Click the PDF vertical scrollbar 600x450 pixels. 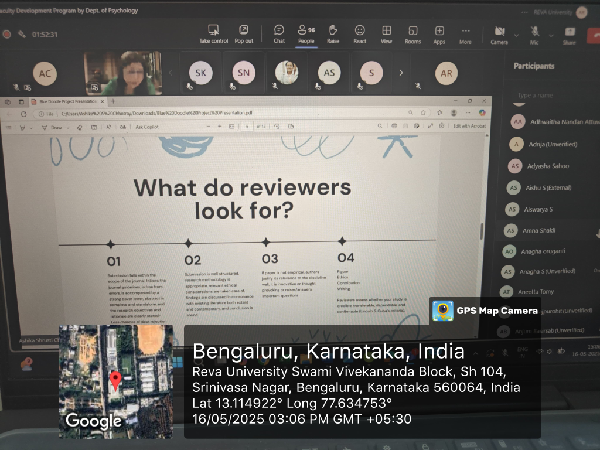(482, 230)
